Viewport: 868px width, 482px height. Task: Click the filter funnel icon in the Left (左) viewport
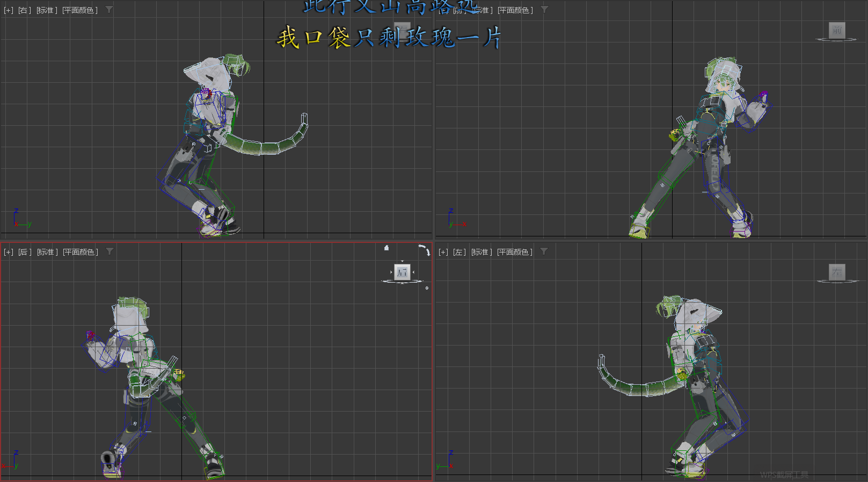(x=544, y=251)
